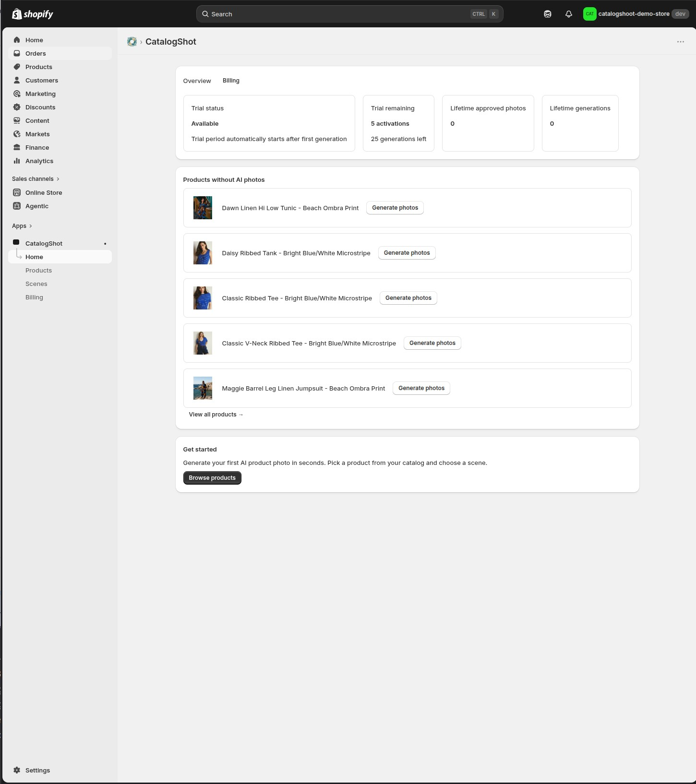696x784 pixels.
Task: Click the pin dot beside CatalogShot
Action: (105, 244)
